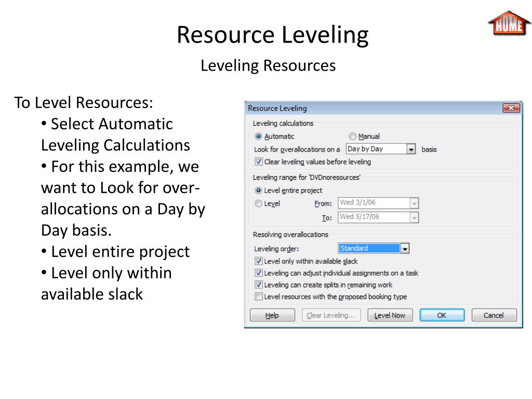Click the HOME house icon

(x=510, y=23)
